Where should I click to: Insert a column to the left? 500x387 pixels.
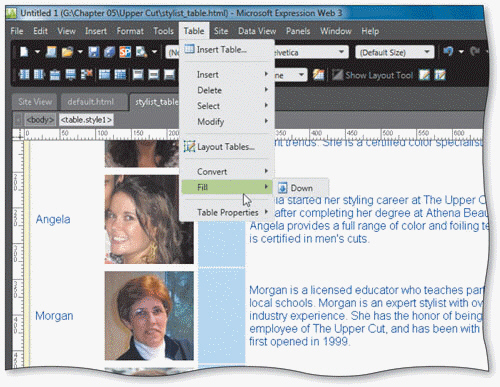point(24,74)
